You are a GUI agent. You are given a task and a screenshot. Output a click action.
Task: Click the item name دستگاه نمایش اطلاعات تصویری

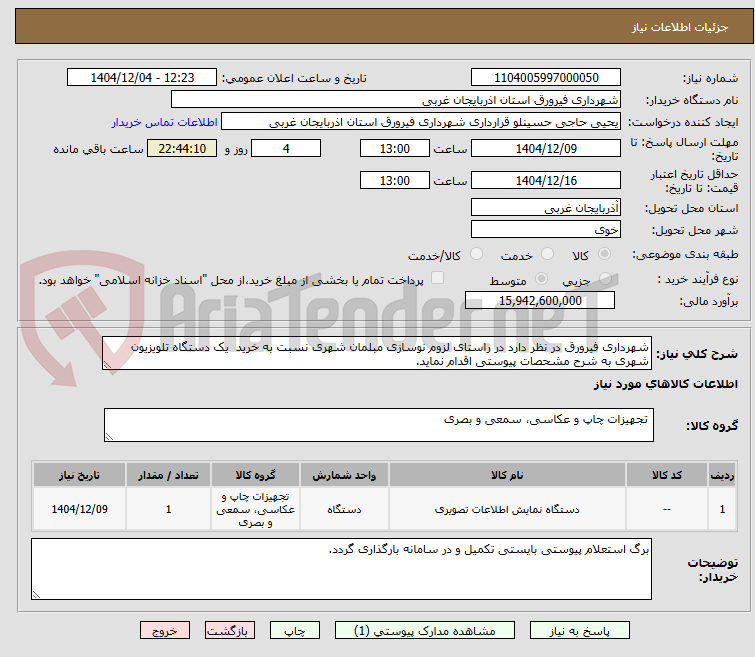coord(507,509)
